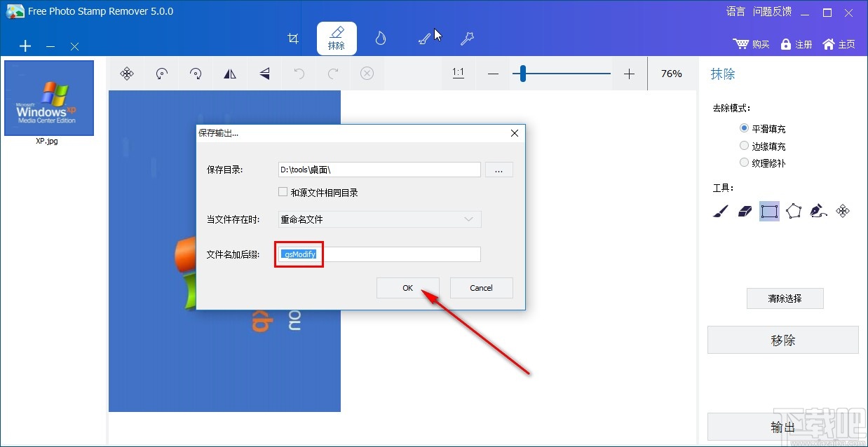Confirm saving by clicking OK

pos(407,287)
